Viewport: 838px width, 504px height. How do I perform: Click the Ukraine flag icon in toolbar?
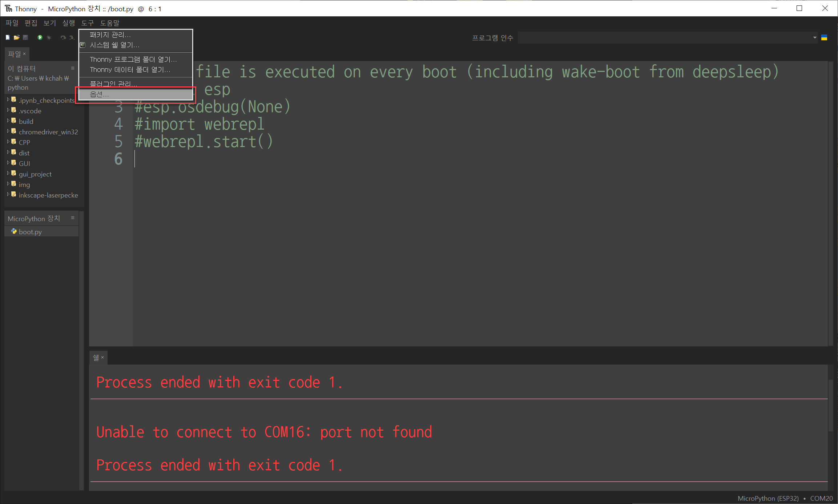[824, 37]
